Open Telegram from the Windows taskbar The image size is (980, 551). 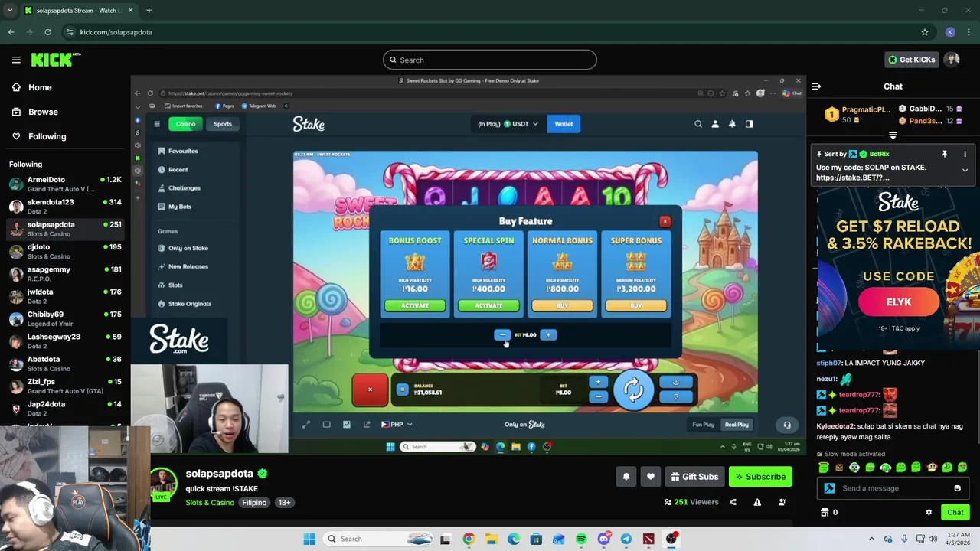click(x=626, y=539)
